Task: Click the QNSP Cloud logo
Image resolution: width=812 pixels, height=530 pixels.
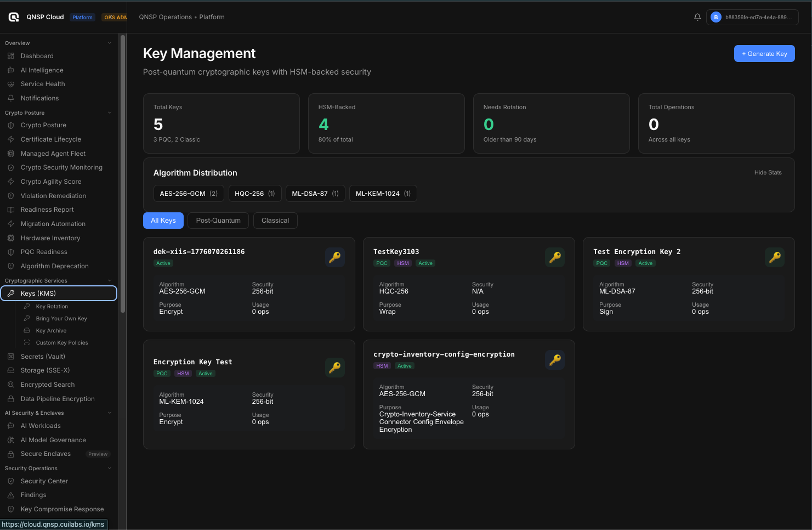Action: tap(14, 17)
